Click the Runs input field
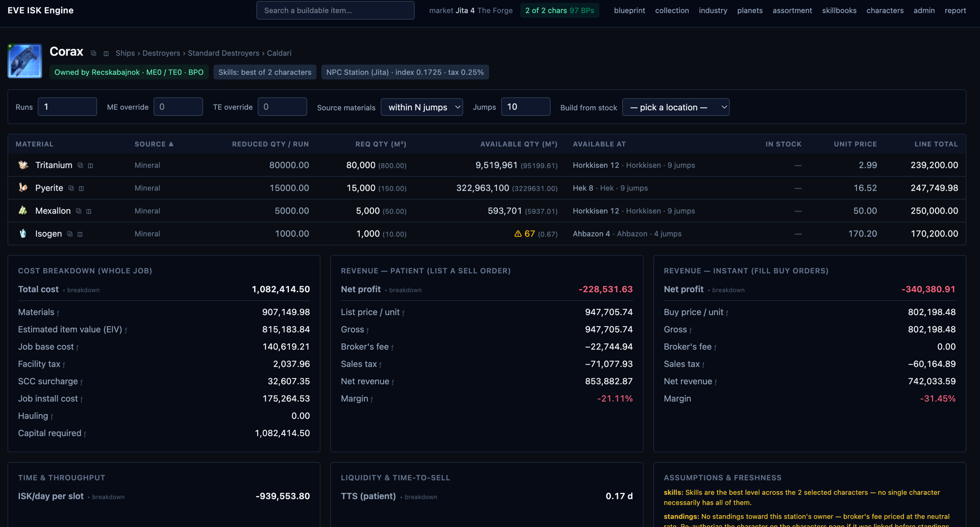Screen dimensions: 980x527 [x=67, y=107]
